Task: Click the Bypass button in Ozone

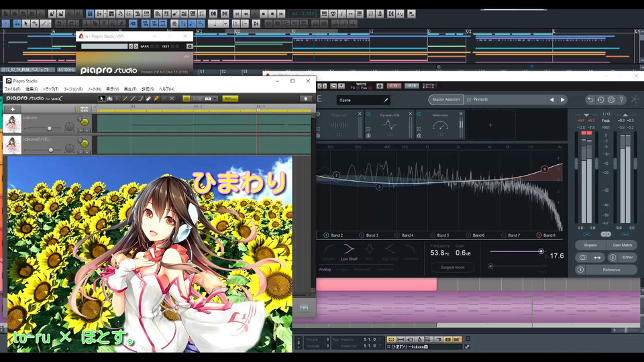Action: [590, 245]
